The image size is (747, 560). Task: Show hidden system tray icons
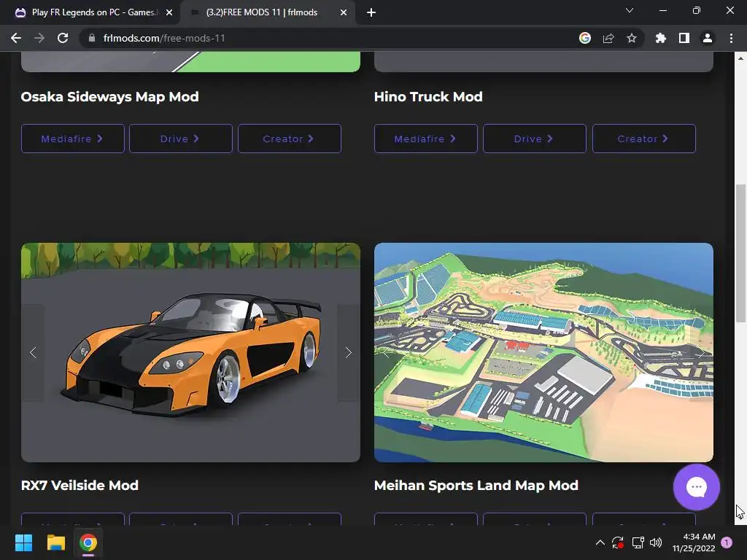600,542
